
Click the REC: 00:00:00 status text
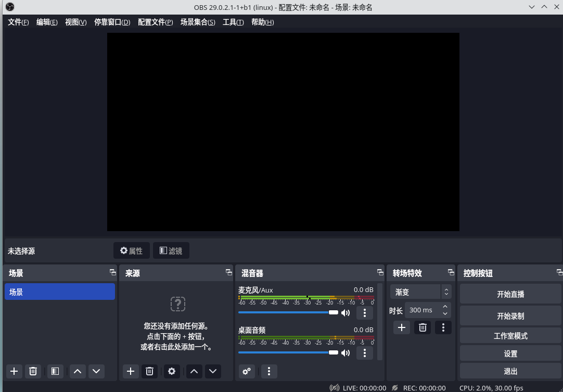pos(425,388)
